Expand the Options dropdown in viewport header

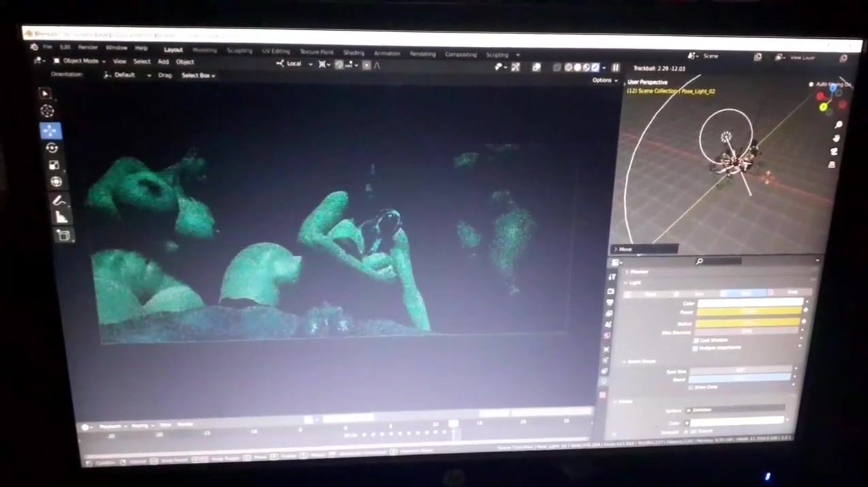[604, 80]
